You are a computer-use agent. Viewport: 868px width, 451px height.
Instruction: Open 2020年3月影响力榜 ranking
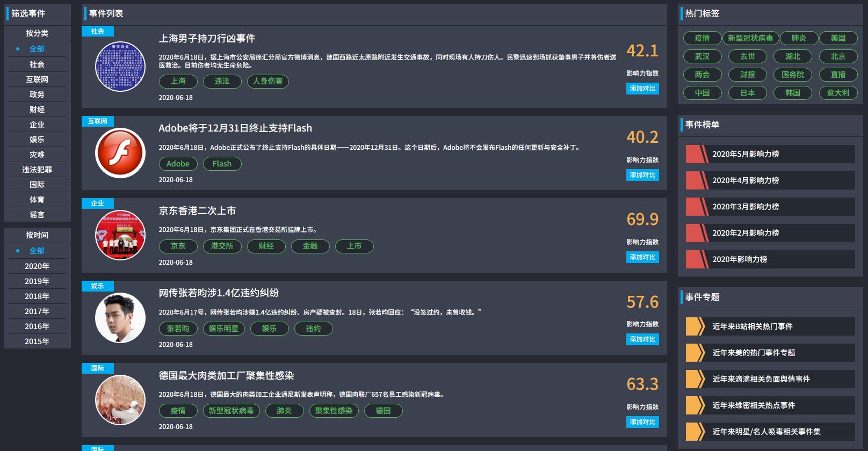[770, 207]
